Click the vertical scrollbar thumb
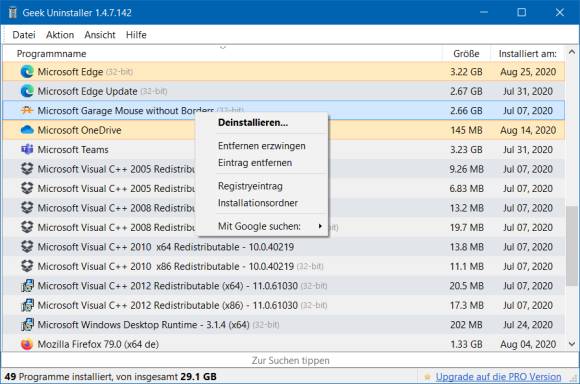The image size is (580, 384). click(572, 246)
